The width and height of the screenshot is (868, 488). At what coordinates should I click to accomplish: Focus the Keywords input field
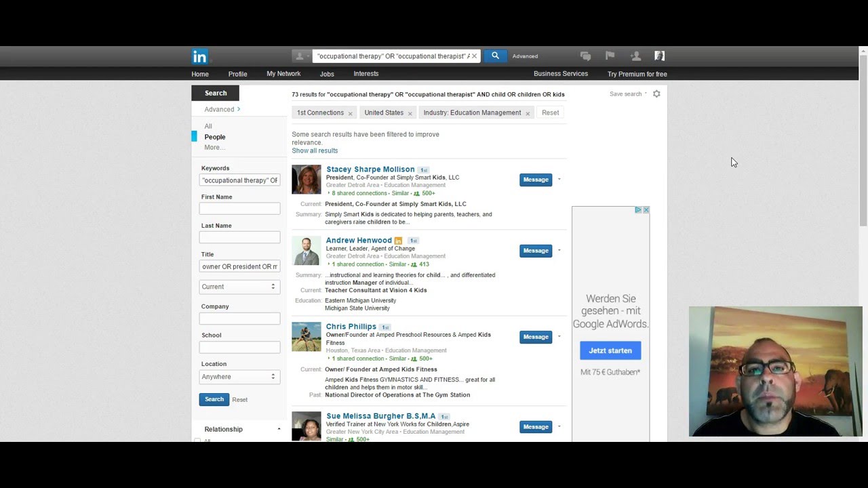pyautogui.click(x=239, y=180)
